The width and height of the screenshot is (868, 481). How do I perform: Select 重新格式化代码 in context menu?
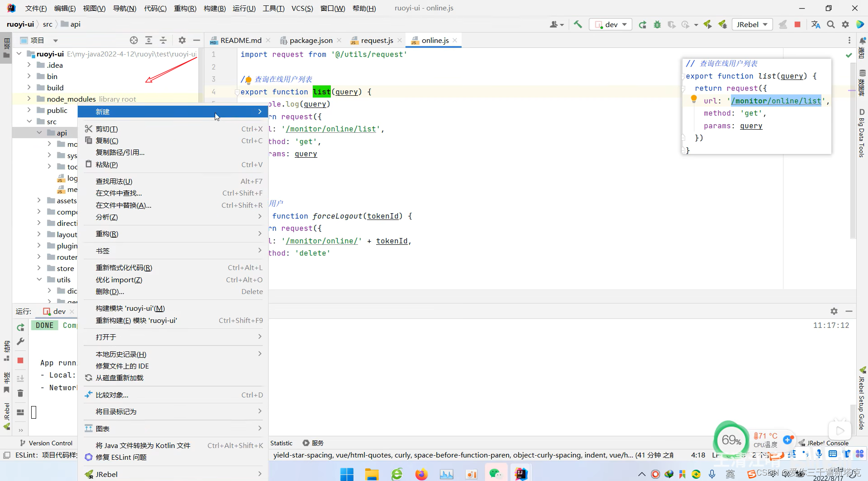[124, 268]
